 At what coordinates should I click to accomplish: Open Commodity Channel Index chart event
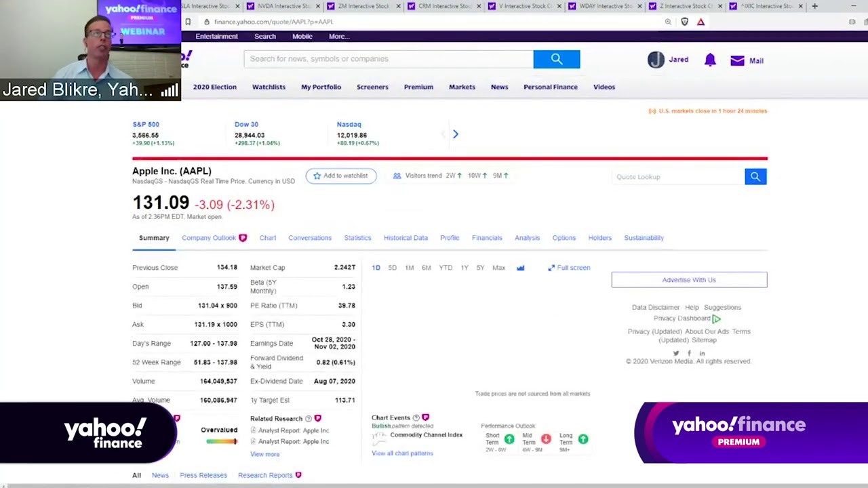[x=426, y=435]
